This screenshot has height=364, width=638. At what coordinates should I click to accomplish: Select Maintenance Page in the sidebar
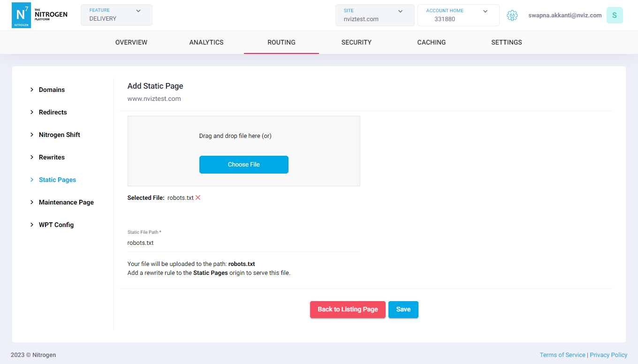click(x=66, y=202)
